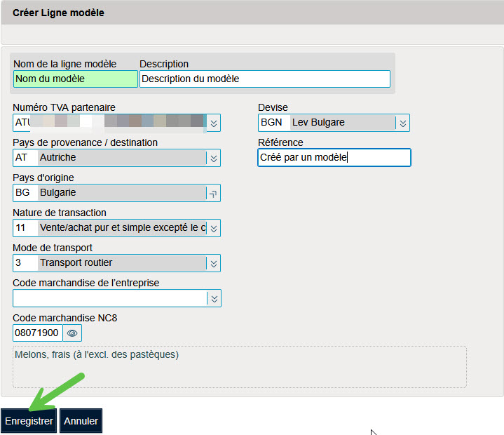This screenshot has height=435, width=504.
Task: Click the transport mode code 3 box
Action: (x=25, y=263)
